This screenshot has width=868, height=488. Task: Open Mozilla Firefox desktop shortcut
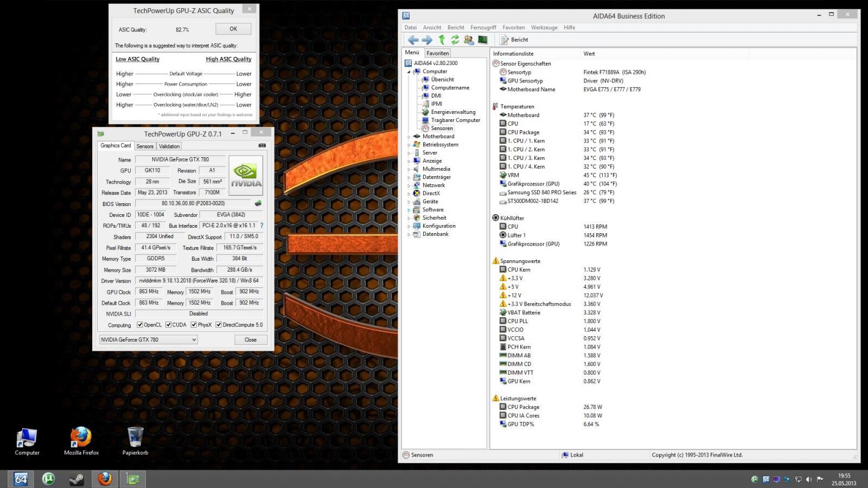coord(81,441)
